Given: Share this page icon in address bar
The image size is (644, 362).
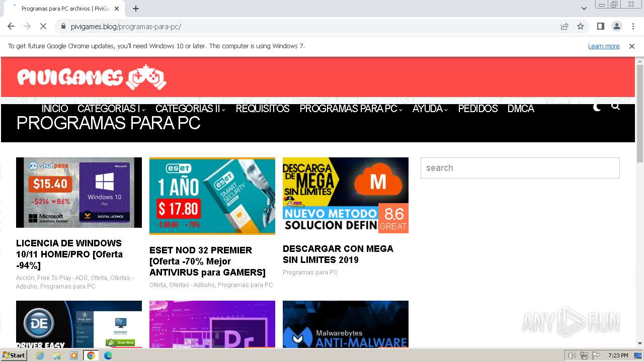Looking at the screenshot, I should coord(565,27).
